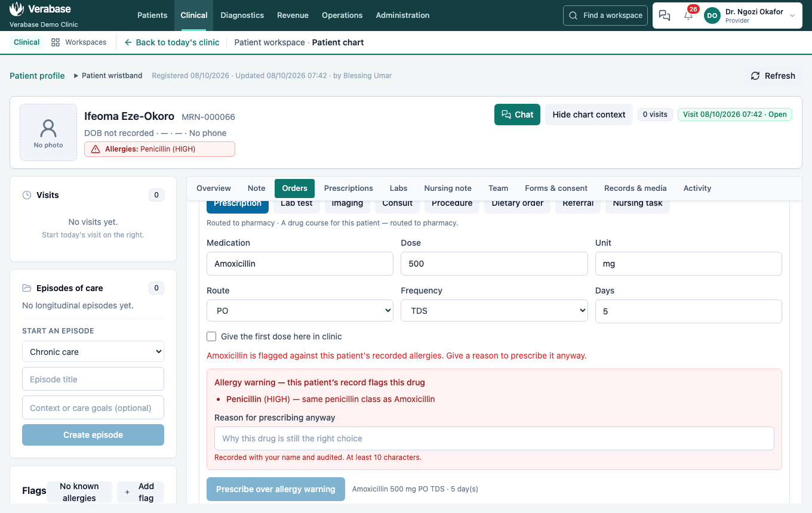This screenshot has width=812, height=513.
Task: Click the allergy warning triangle icon
Action: [96, 149]
